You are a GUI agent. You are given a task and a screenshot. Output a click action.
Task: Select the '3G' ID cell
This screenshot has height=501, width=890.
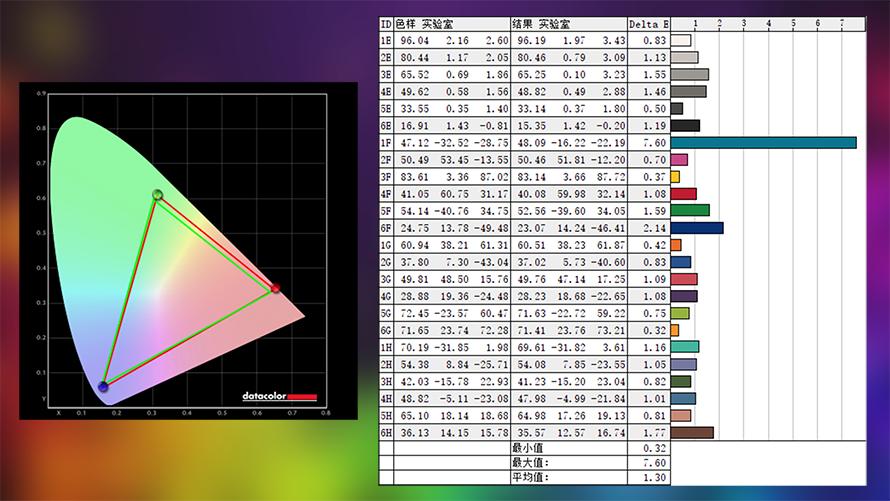pyautogui.click(x=386, y=279)
